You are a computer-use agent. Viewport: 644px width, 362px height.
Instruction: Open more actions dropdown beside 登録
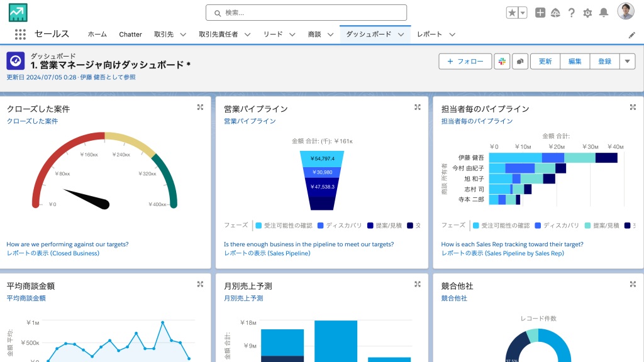click(627, 61)
